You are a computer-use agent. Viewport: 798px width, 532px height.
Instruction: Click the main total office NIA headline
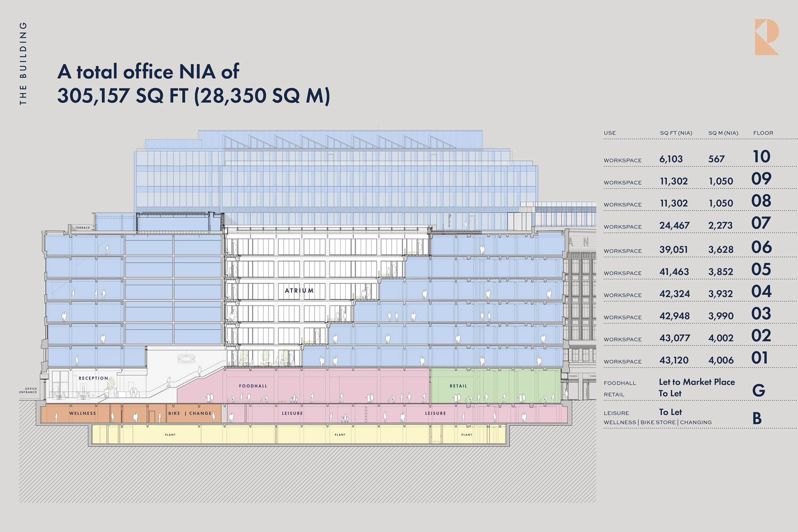pyautogui.click(x=193, y=84)
